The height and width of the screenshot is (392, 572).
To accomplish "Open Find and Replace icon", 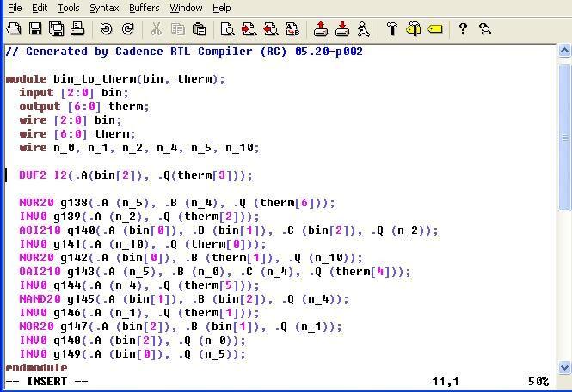I will [x=227, y=29].
